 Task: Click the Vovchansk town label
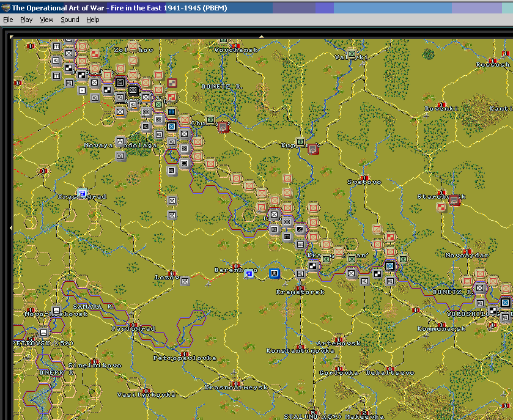236,50
